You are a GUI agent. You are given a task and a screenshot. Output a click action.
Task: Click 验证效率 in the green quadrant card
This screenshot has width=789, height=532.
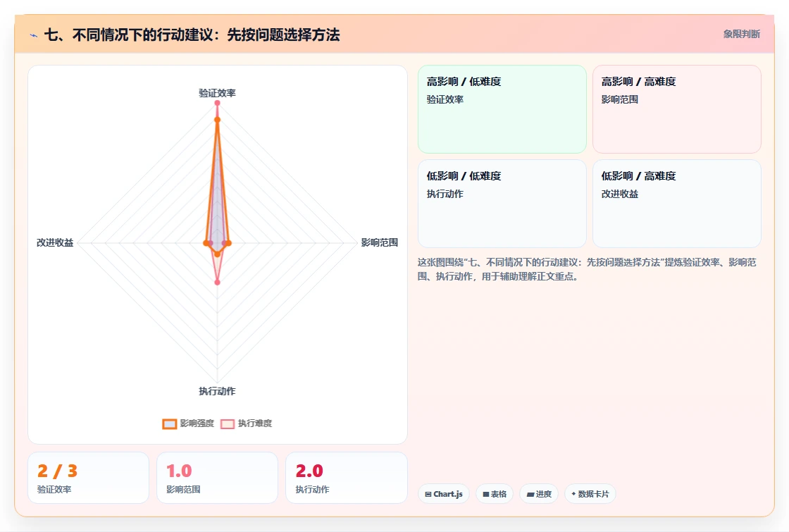pyautogui.click(x=445, y=99)
